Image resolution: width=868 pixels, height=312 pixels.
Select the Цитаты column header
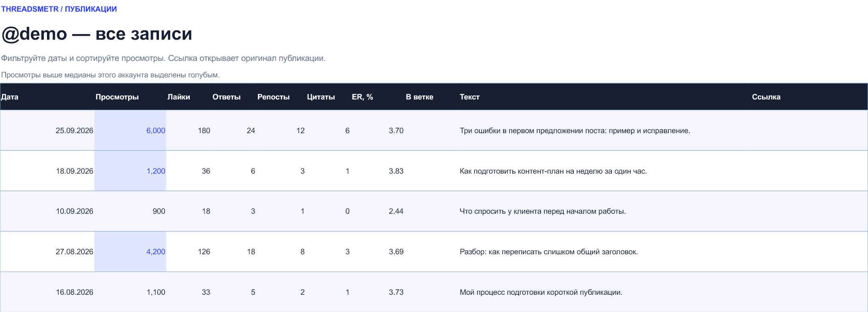(x=321, y=97)
